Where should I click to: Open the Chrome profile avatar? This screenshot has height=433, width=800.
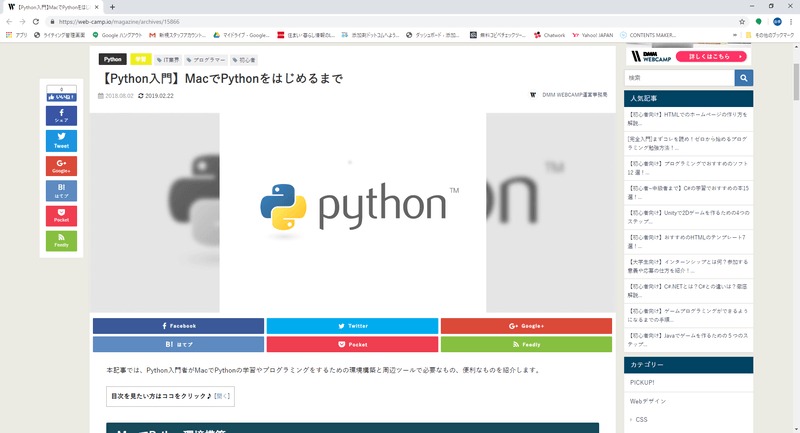(x=777, y=21)
